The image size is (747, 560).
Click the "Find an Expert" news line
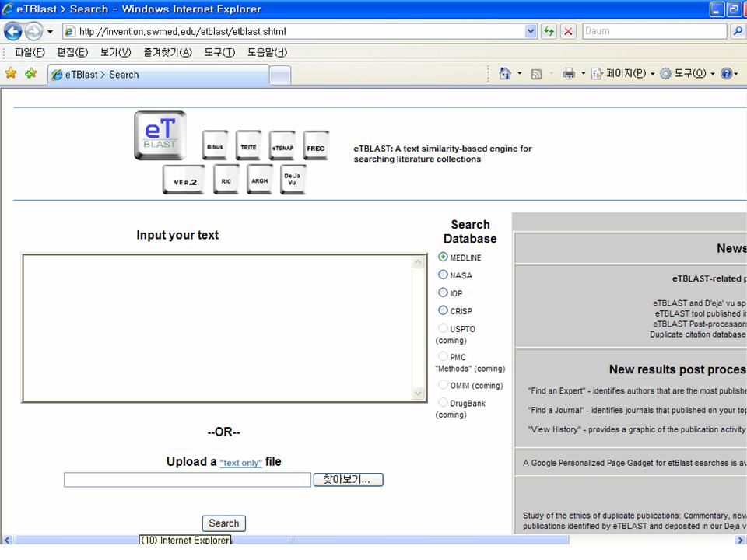(637, 391)
